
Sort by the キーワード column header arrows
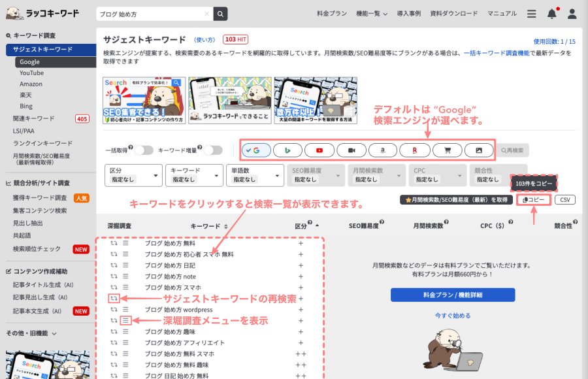pos(226,226)
